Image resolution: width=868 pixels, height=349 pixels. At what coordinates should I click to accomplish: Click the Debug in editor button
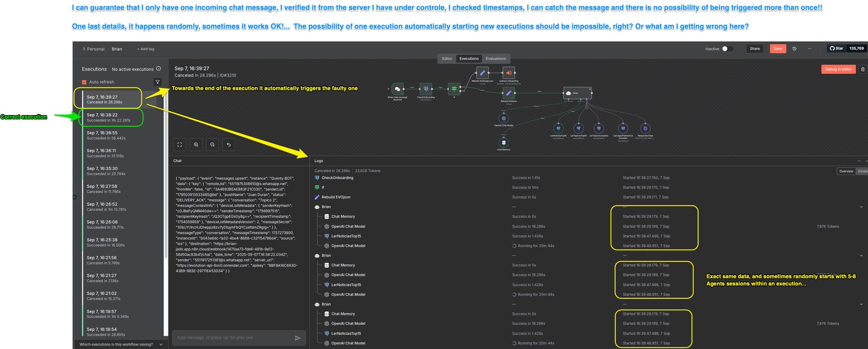click(839, 69)
